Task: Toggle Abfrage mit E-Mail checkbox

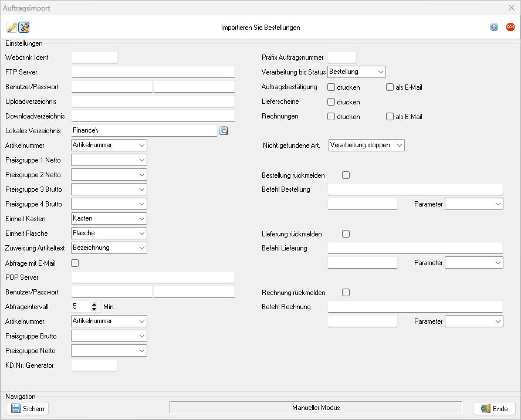Action: click(x=75, y=263)
